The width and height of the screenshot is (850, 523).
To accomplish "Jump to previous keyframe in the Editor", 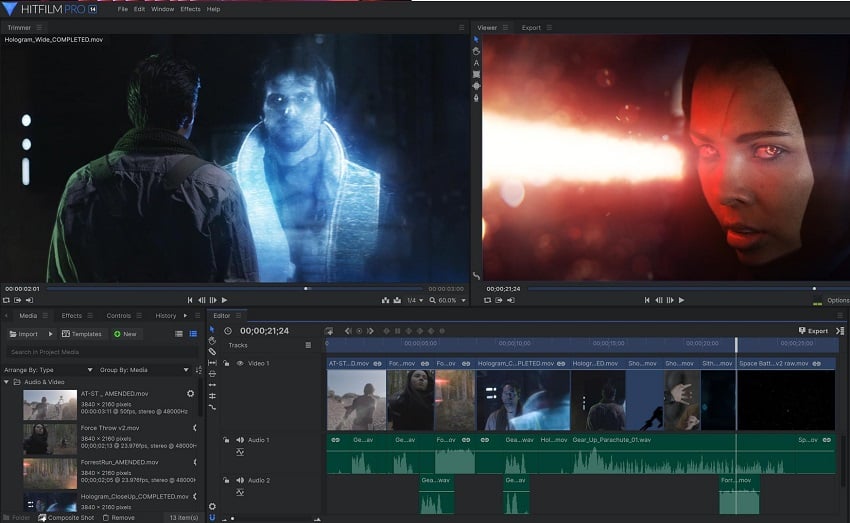I will point(348,331).
